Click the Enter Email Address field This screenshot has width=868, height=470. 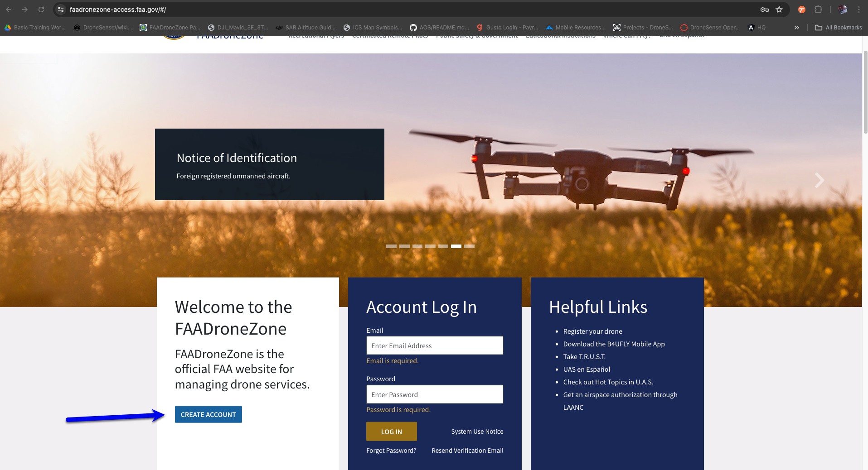pos(434,345)
